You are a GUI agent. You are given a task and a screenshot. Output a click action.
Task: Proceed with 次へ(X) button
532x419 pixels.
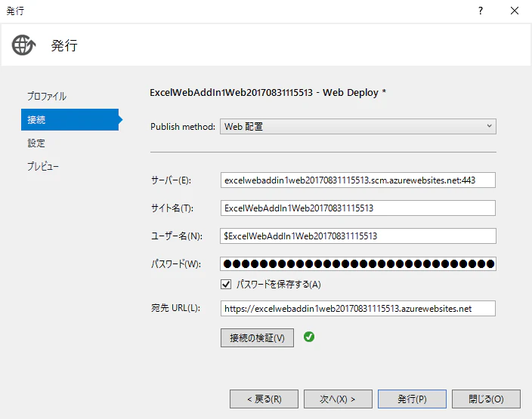(x=338, y=399)
